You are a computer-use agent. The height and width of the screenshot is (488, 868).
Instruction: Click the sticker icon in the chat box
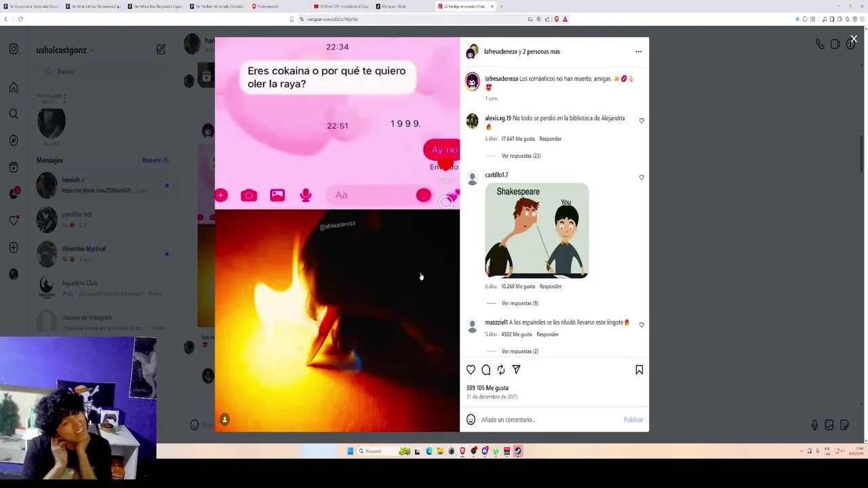[x=844, y=425]
